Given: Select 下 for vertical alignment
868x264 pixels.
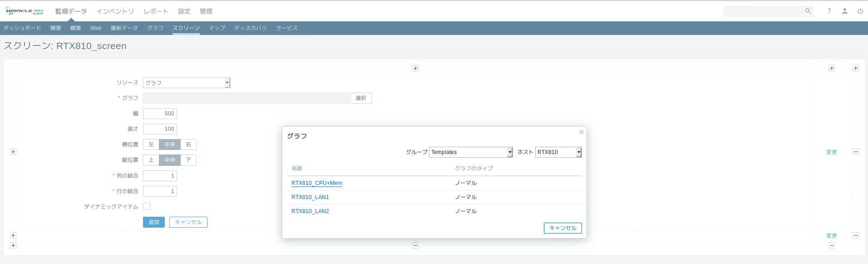Looking at the screenshot, I should (188, 160).
